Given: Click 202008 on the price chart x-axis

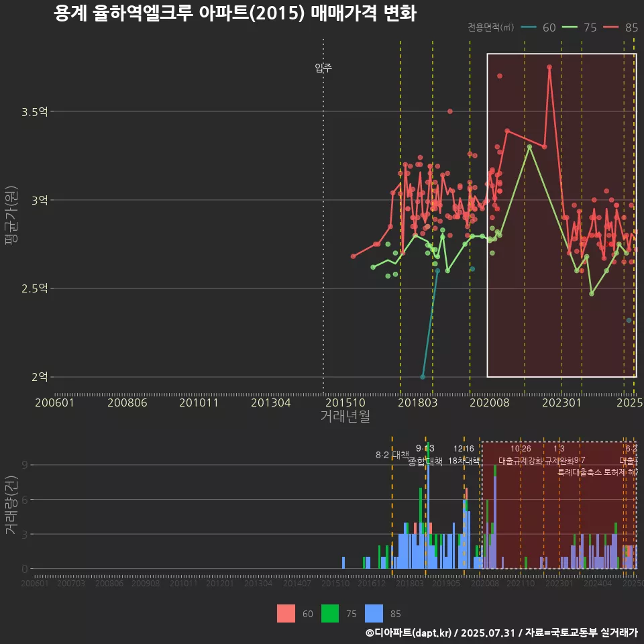Looking at the screenshot, I should [x=490, y=402].
